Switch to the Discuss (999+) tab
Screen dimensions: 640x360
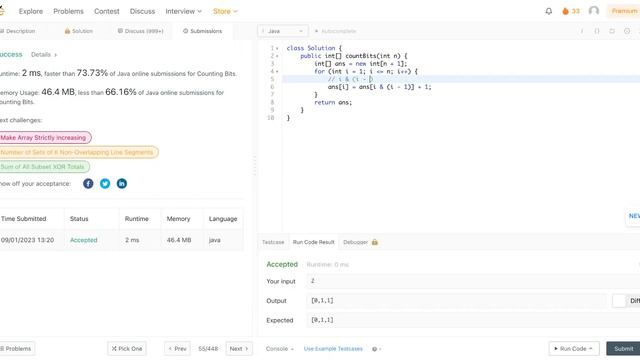coord(140,31)
